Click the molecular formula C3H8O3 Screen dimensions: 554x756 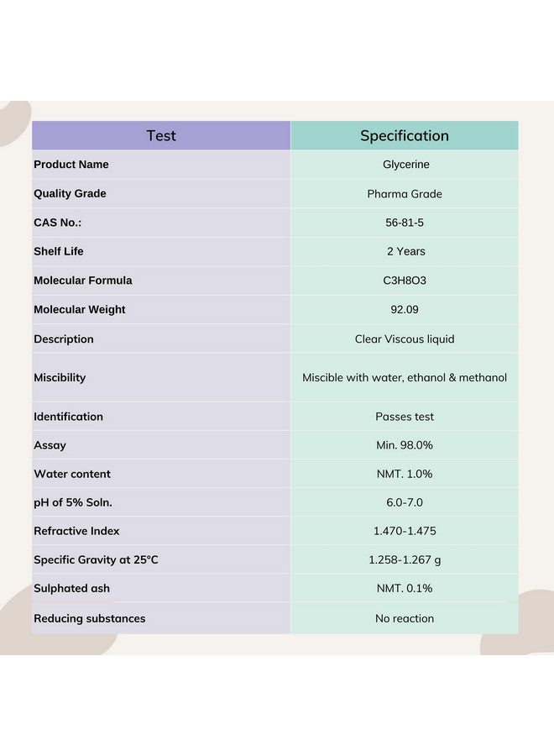pyautogui.click(x=405, y=281)
